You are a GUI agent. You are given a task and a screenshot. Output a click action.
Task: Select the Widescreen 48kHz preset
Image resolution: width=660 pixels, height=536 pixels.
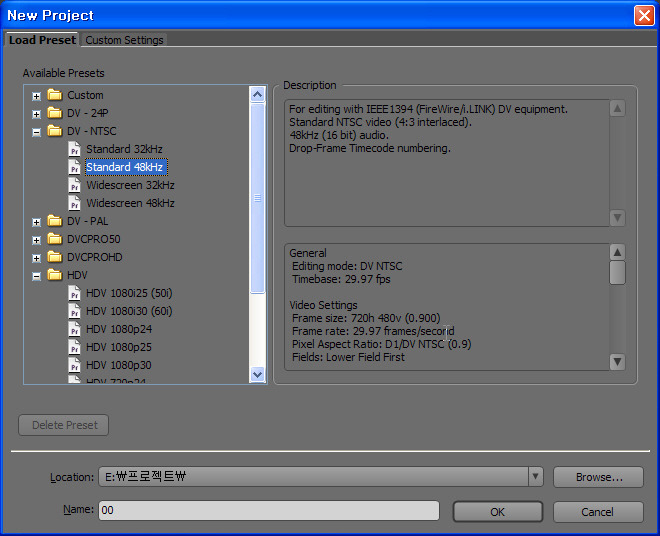pyautogui.click(x=130, y=203)
